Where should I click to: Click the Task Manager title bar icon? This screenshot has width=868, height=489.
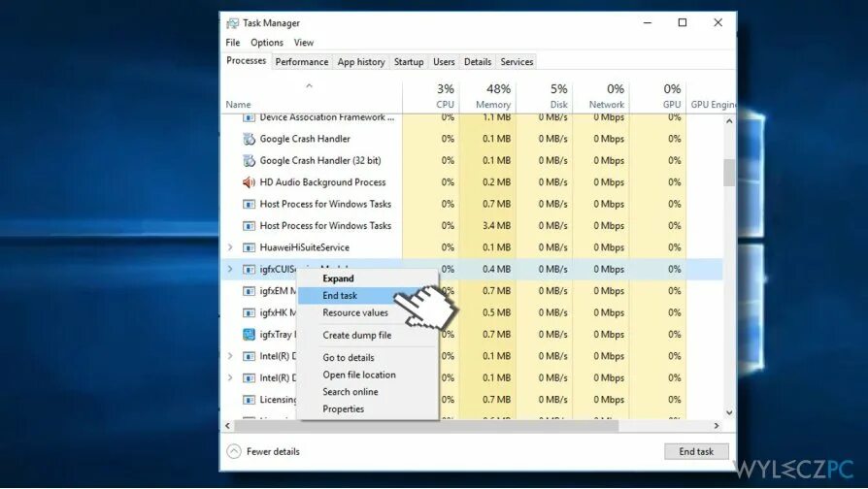coord(232,23)
